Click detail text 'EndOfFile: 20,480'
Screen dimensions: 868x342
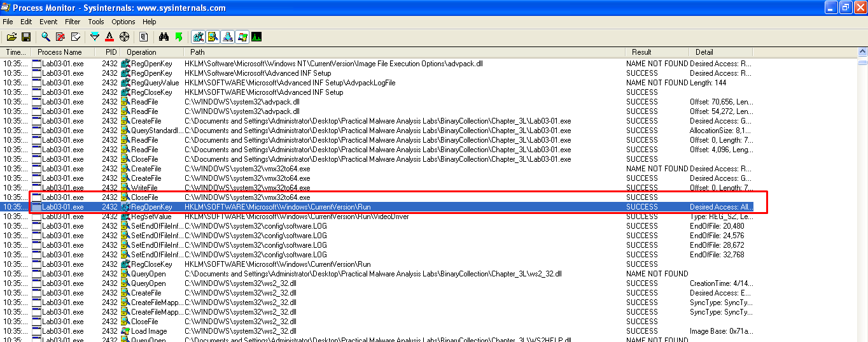pos(717,226)
